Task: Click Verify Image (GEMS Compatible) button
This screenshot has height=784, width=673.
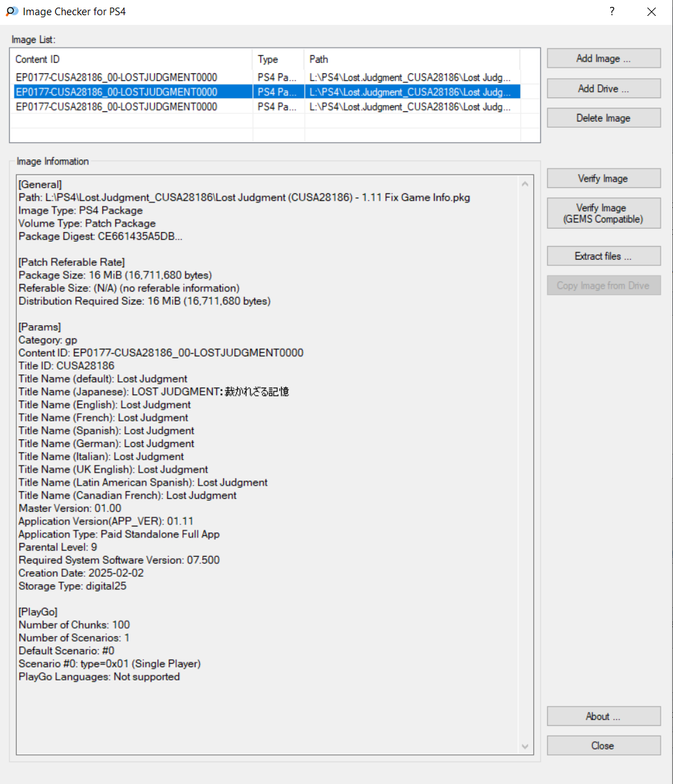Action: pos(603,213)
